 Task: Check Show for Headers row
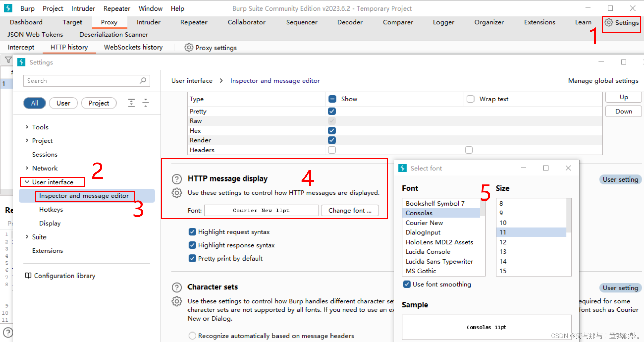coord(332,150)
